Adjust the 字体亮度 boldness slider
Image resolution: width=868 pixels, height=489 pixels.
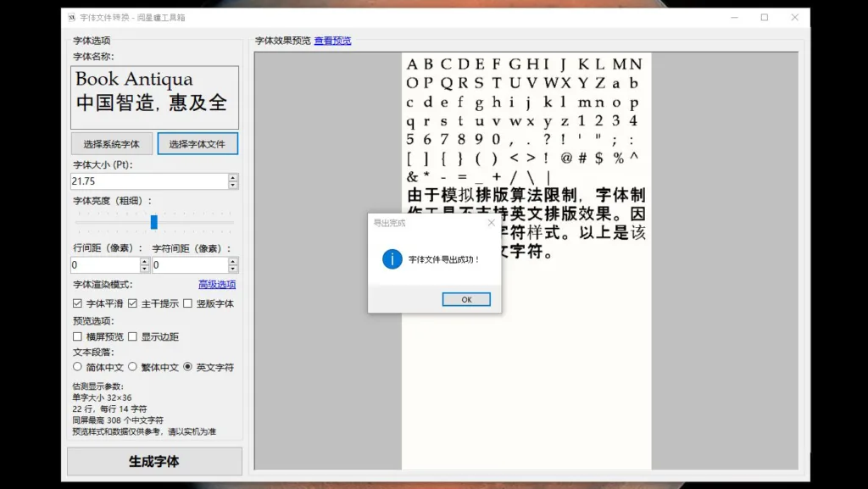click(x=155, y=222)
